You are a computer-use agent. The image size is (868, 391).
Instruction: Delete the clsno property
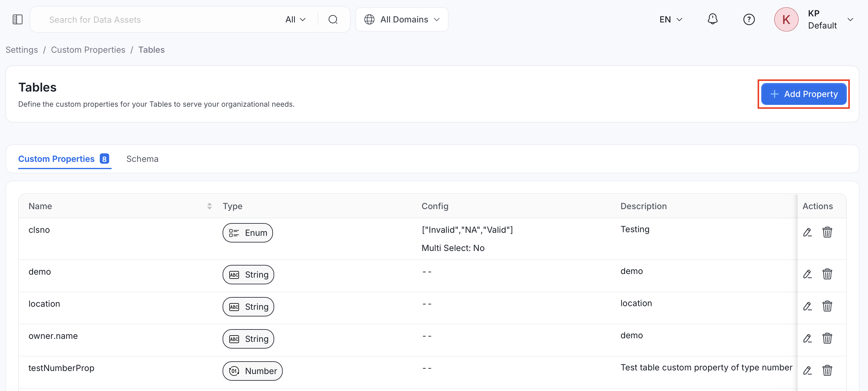pyautogui.click(x=827, y=232)
